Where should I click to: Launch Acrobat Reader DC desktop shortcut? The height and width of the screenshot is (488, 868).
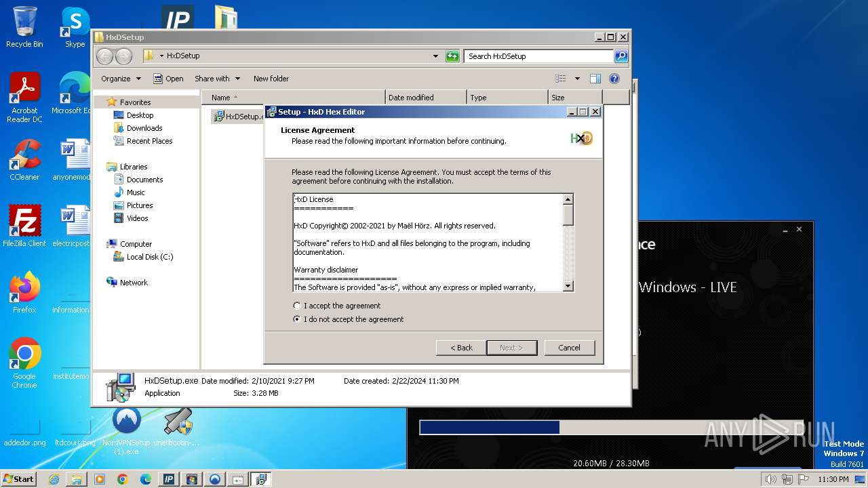click(24, 97)
